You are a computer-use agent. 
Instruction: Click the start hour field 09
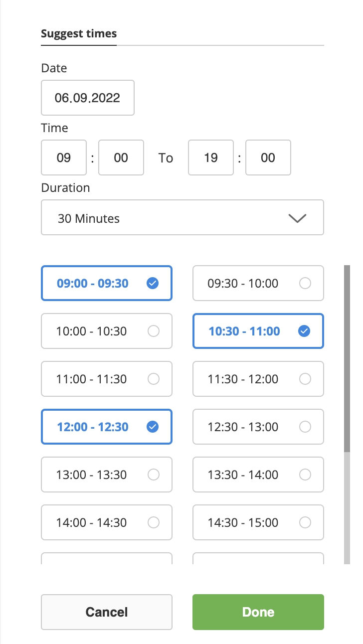click(64, 158)
